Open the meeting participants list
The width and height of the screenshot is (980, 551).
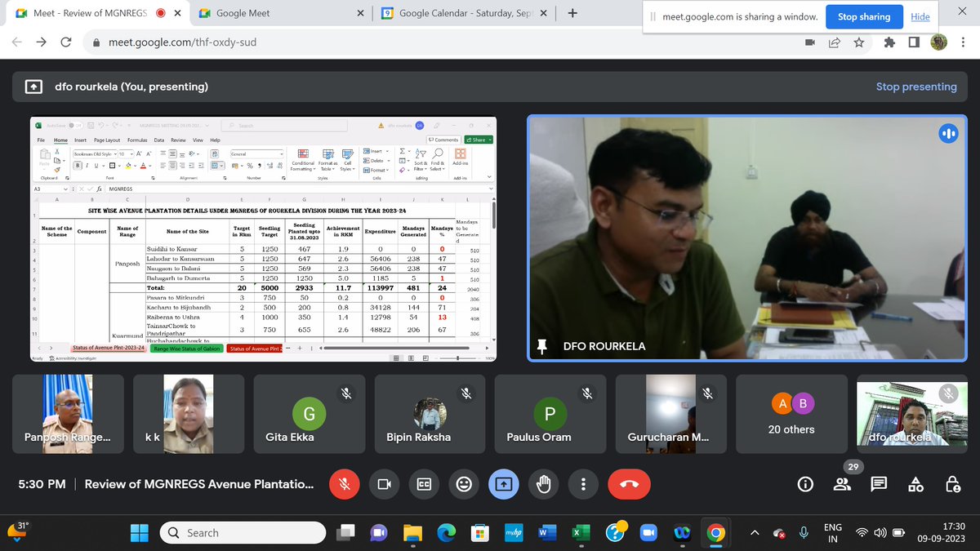tap(842, 483)
